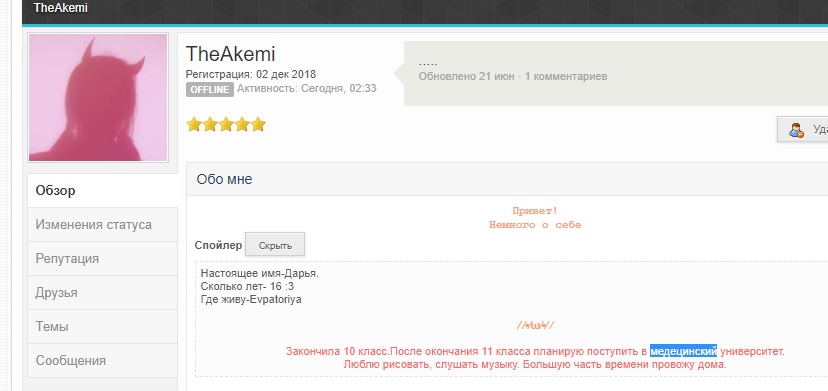The image size is (828, 391).
Task: Click the fifth gold rating star
Action: tap(258, 125)
